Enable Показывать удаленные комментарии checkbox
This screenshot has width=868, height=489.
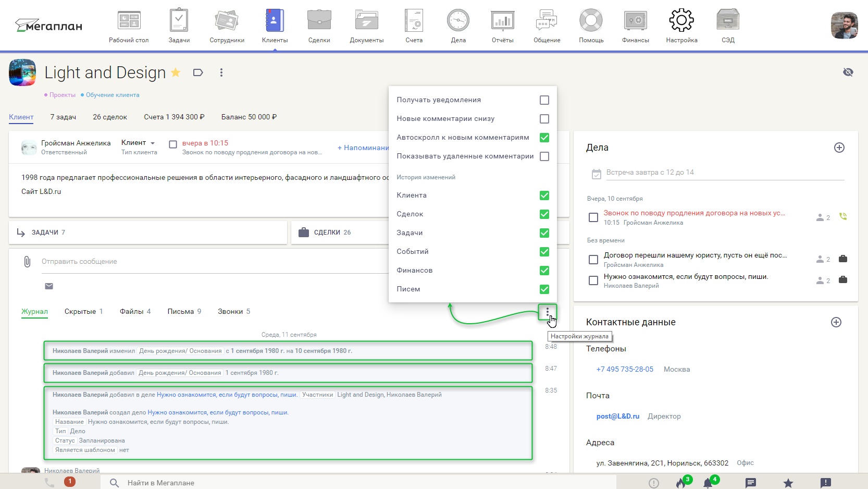click(x=544, y=156)
